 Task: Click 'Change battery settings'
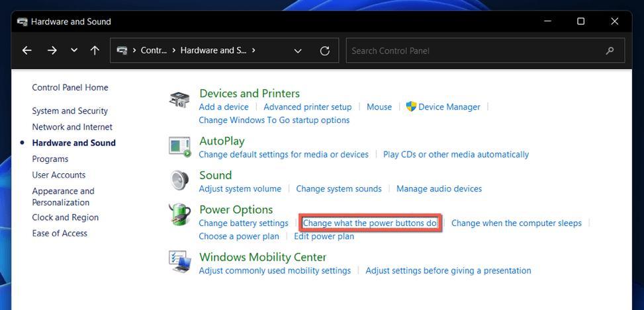tap(244, 223)
